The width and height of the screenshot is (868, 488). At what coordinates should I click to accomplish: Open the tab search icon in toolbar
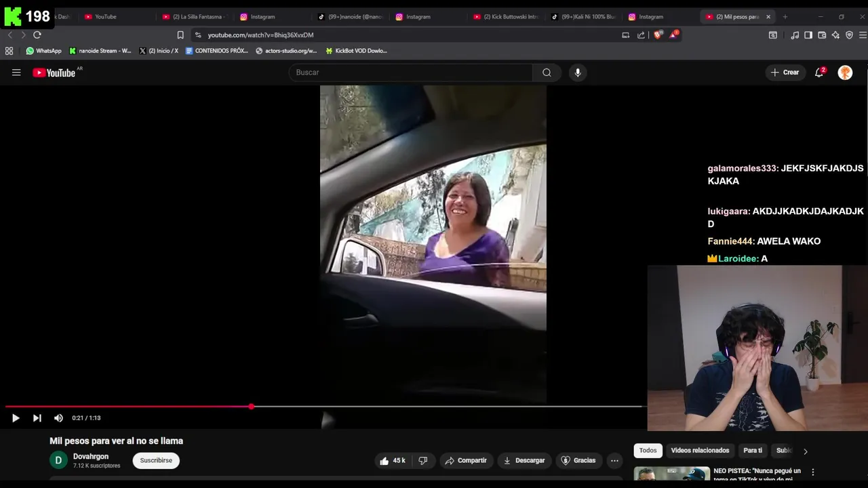coord(772,35)
